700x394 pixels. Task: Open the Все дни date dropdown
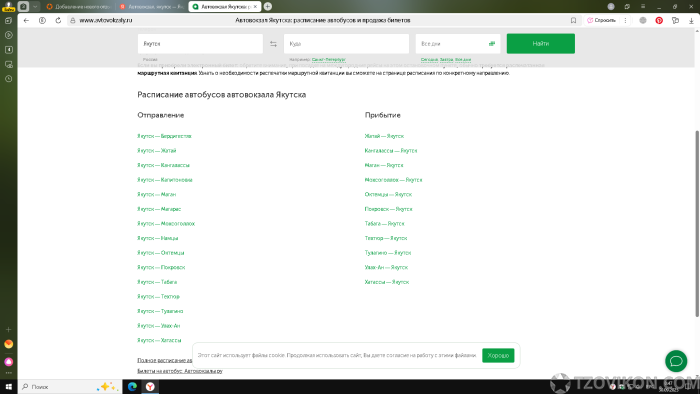coord(458,44)
